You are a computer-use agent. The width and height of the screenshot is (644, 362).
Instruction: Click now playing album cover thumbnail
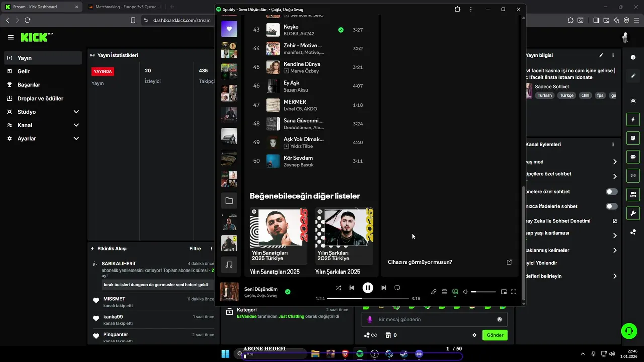click(x=229, y=292)
